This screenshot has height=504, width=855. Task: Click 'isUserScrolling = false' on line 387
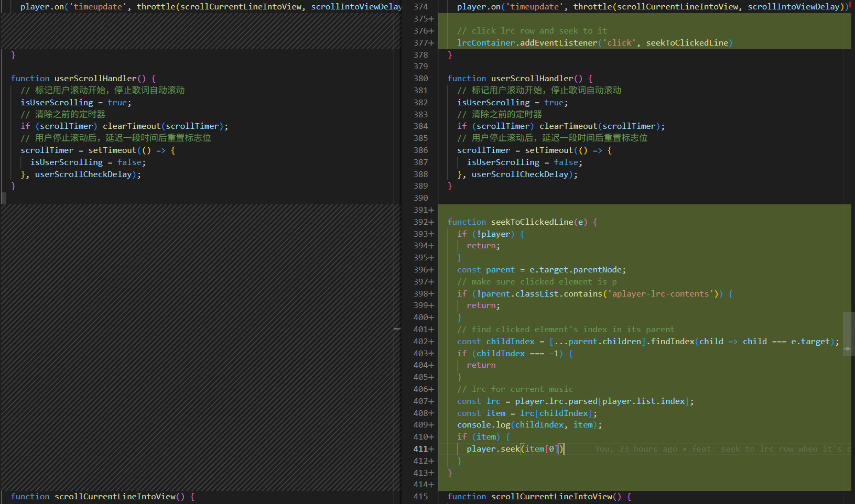click(x=523, y=162)
